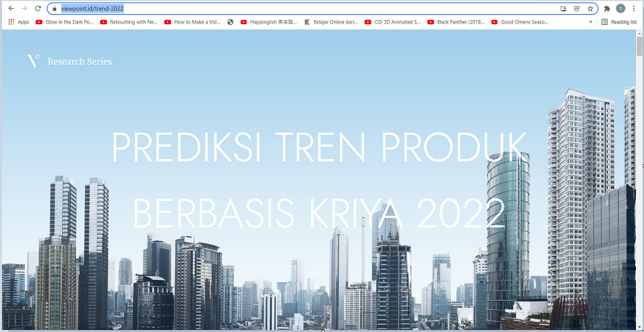The height and width of the screenshot is (332, 644).
Task: Share this page icon
Action: [577, 8]
